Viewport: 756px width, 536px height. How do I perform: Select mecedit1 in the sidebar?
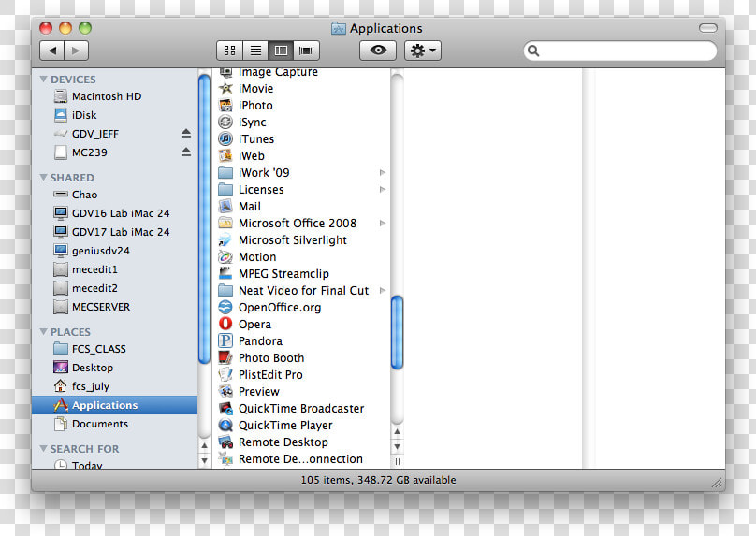click(115, 269)
